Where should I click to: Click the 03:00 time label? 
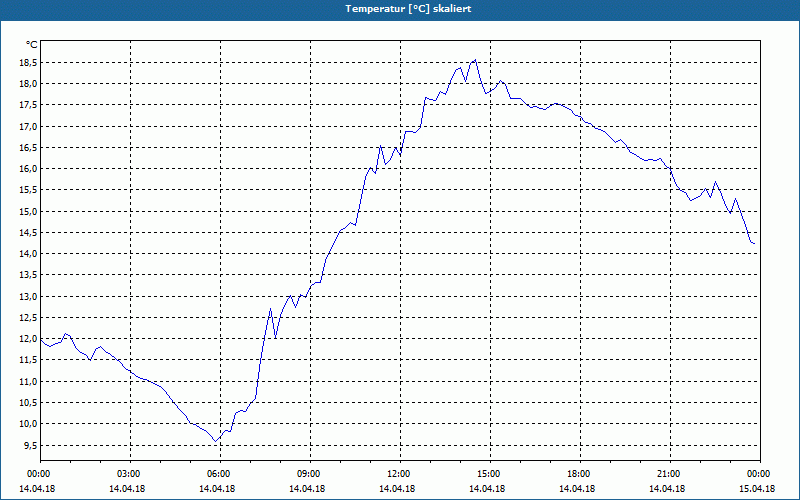(x=128, y=474)
